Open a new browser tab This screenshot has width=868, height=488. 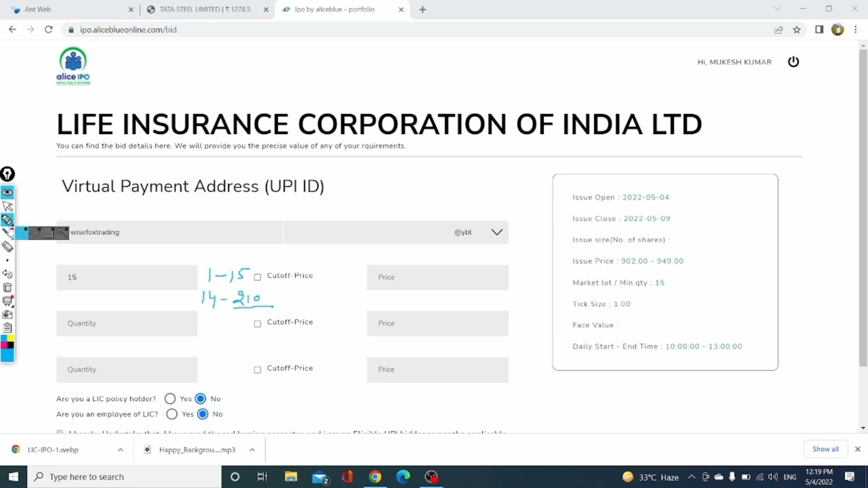point(422,9)
